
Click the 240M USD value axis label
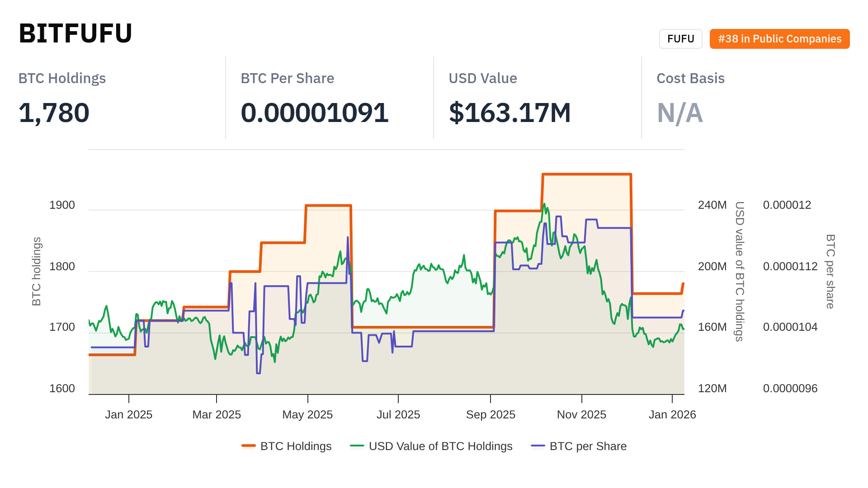click(x=712, y=205)
